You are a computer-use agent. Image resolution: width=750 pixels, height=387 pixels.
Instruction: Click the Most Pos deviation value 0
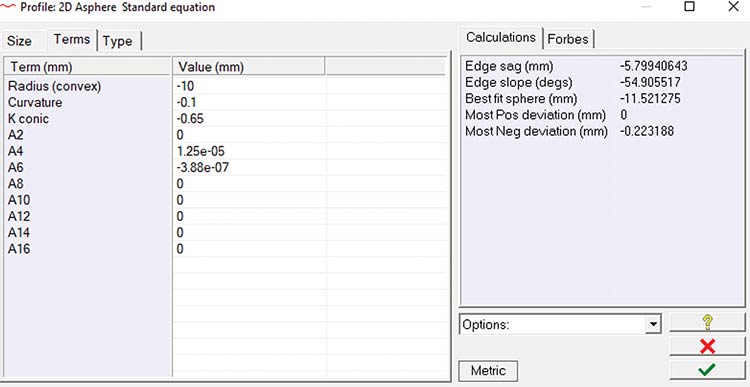(624, 115)
